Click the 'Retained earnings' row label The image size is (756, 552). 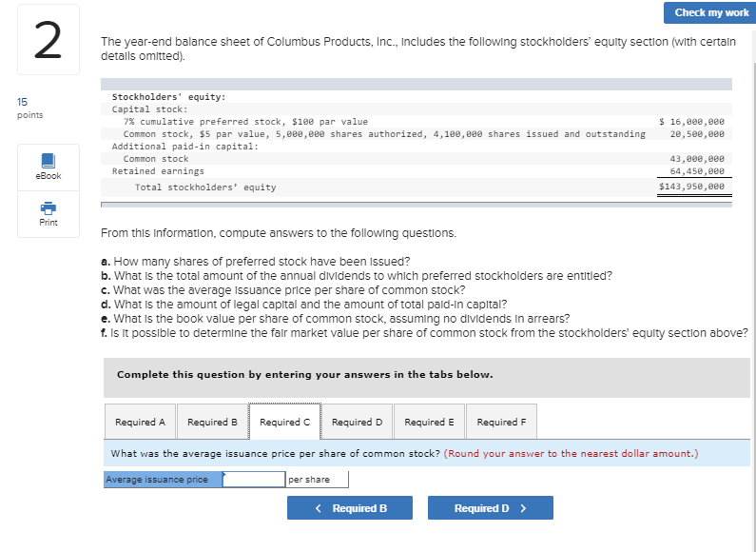158,171
